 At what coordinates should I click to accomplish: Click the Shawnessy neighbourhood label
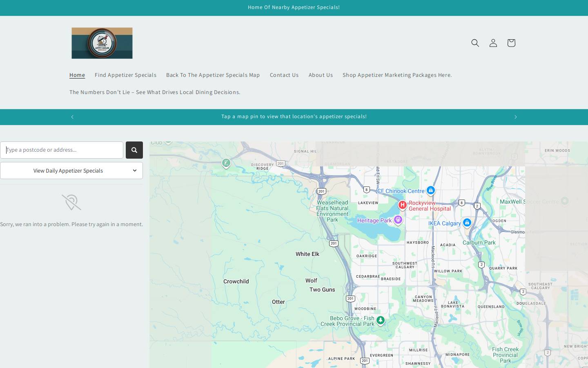418,364
